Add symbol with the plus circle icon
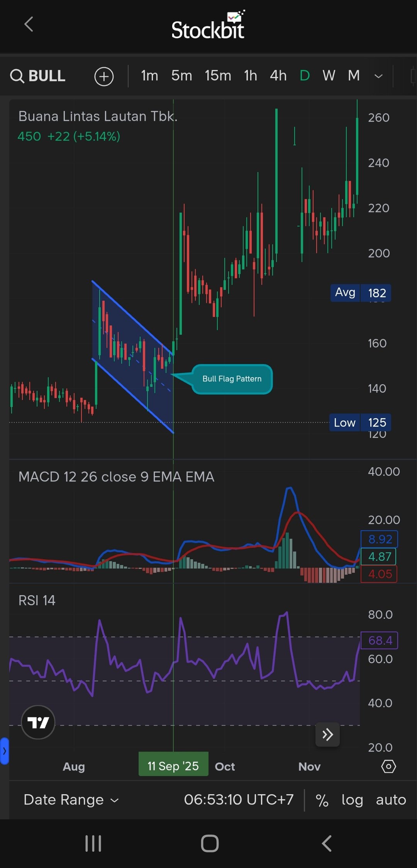 [104, 76]
